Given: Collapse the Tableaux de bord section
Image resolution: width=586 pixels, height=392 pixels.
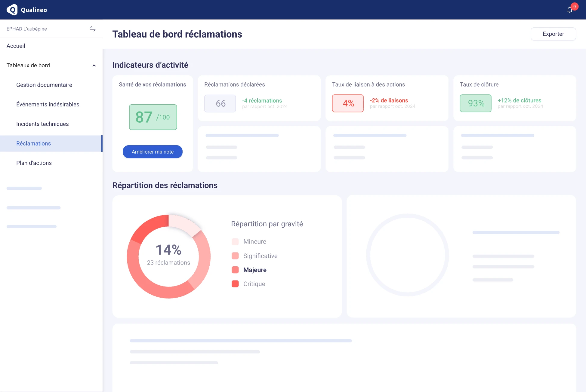Looking at the screenshot, I should (x=94, y=66).
